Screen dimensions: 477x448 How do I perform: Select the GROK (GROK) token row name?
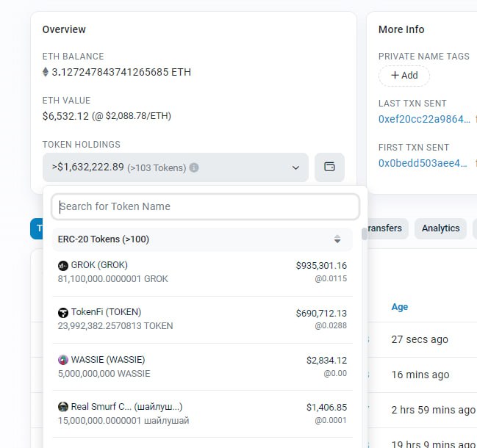point(99,265)
